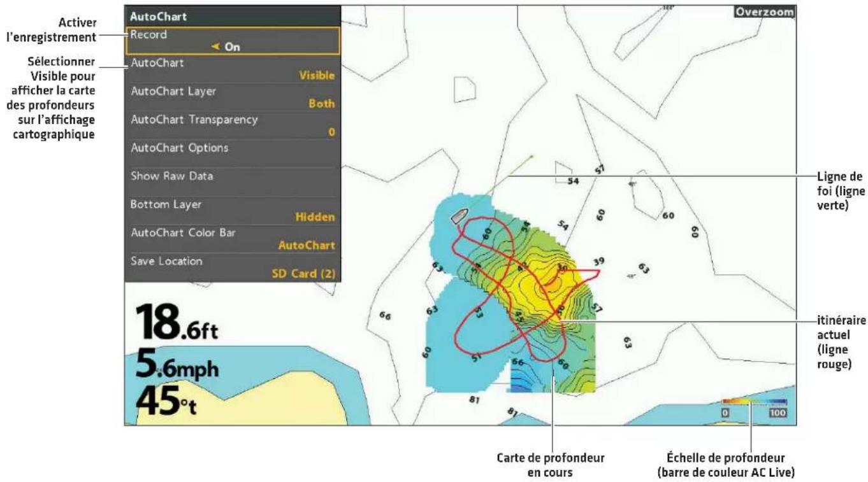Image resolution: width=868 pixels, height=482 pixels.
Task: Click the 0 label on the color bar
Action: click(x=727, y=413)
